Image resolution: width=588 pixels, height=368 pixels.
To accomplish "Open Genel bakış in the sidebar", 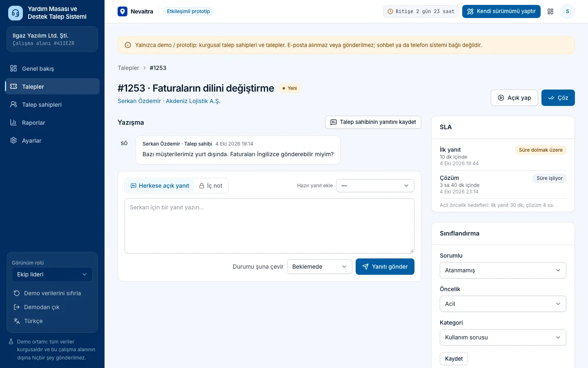I will [52, 69].
